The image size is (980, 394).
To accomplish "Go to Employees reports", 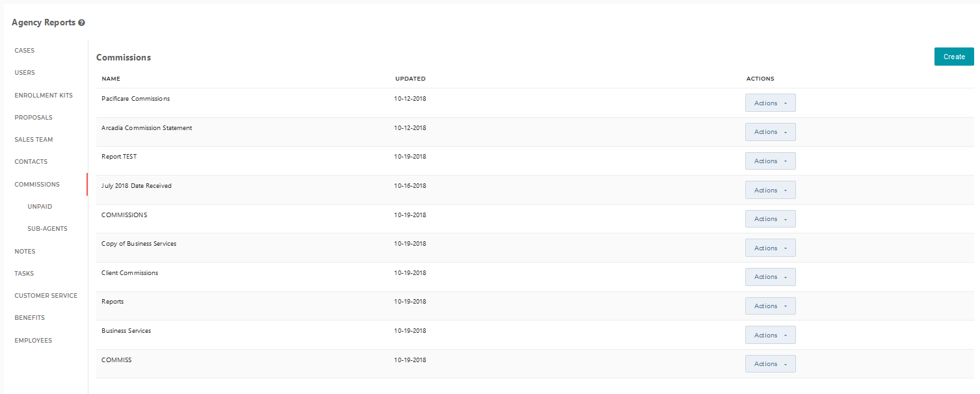I will click(x=33, y=341).
